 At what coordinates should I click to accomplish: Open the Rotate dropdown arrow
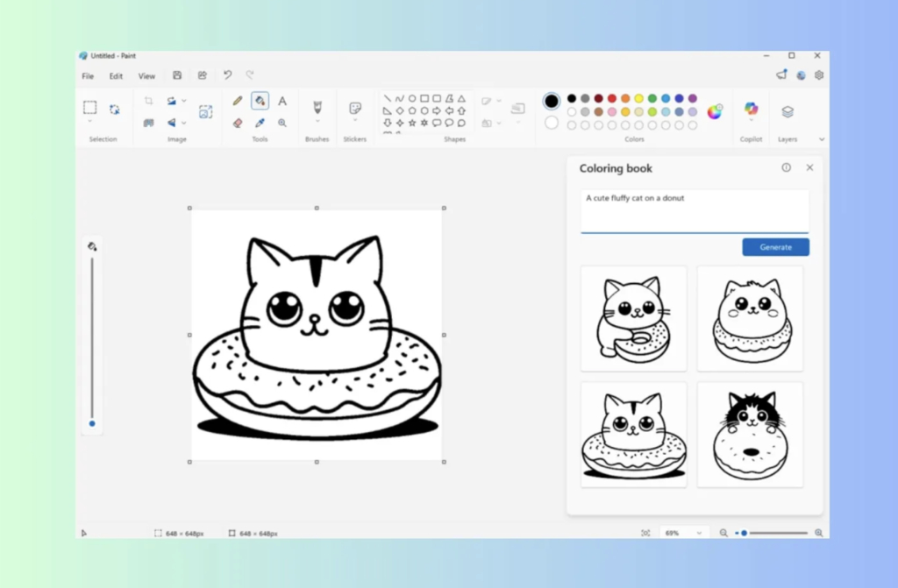pos(183,101)
